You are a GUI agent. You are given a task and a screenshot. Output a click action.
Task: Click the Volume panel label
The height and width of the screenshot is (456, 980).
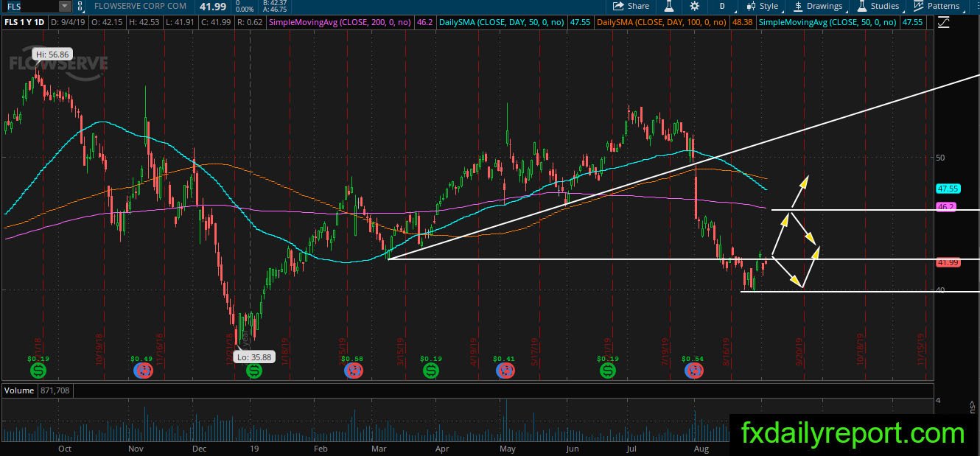[19, 390]
